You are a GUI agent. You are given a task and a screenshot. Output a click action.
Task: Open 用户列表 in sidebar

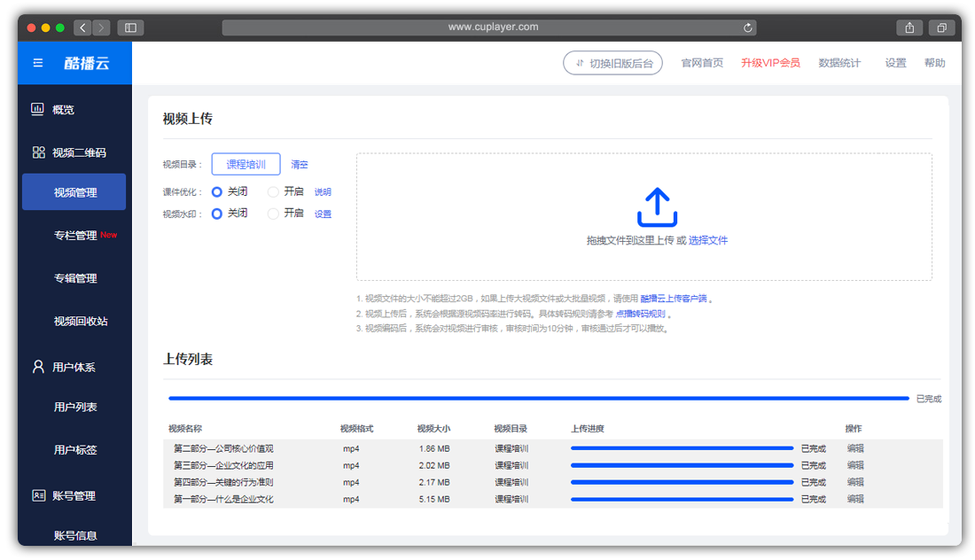pyautogui.click(x=75, y=407)
